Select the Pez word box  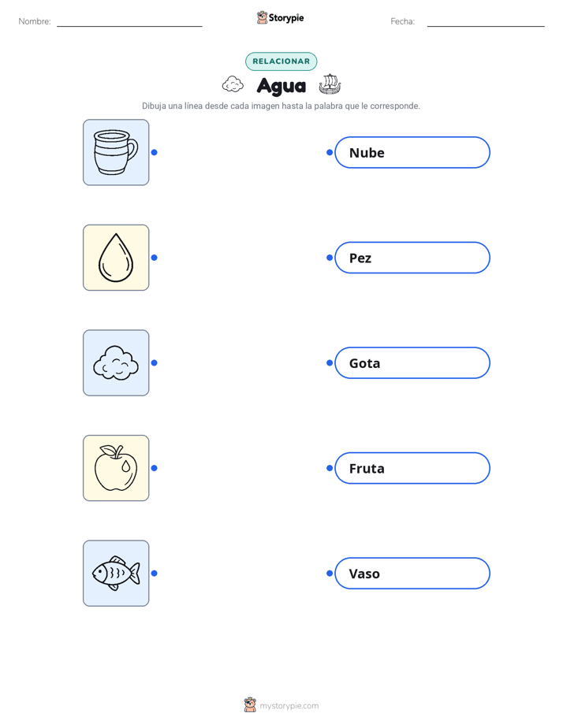[412, 258]
